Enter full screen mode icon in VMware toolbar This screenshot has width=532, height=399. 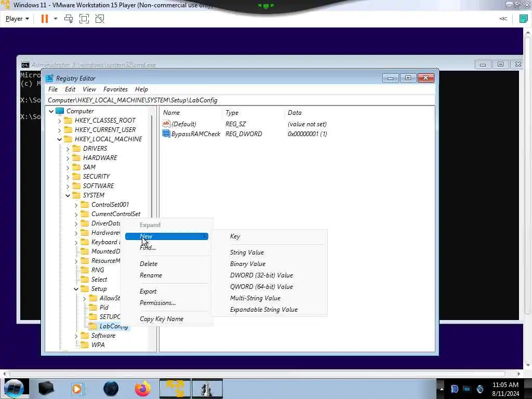(84, 19)
